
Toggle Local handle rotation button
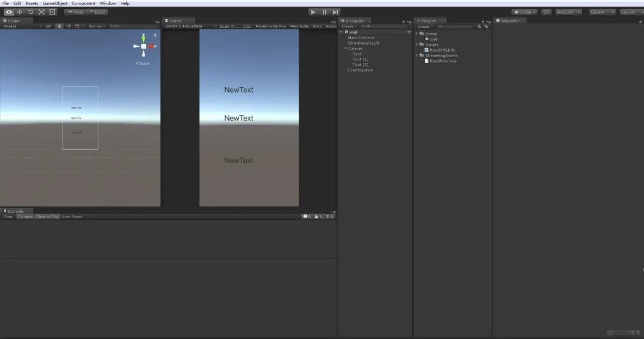click(97, 13)
